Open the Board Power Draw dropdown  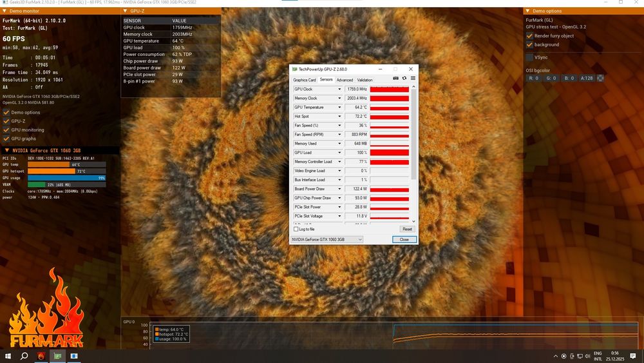pos(339,189)
